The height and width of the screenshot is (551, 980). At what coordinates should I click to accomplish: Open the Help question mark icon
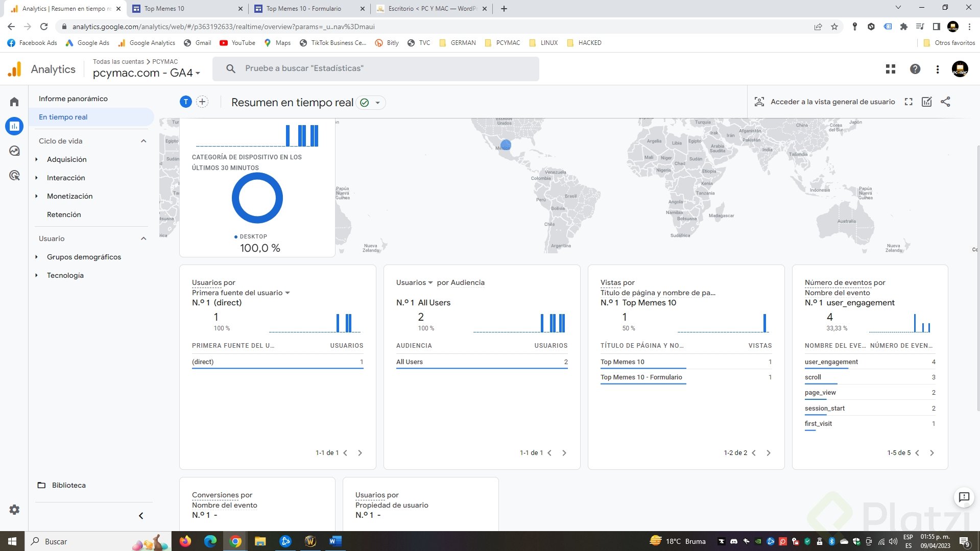[915, 69]
